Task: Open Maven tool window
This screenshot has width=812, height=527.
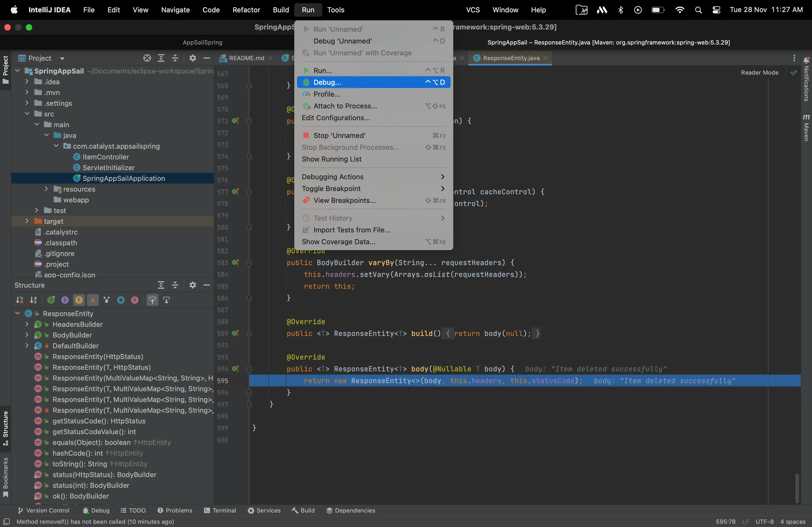Action: tap(806, 127)
